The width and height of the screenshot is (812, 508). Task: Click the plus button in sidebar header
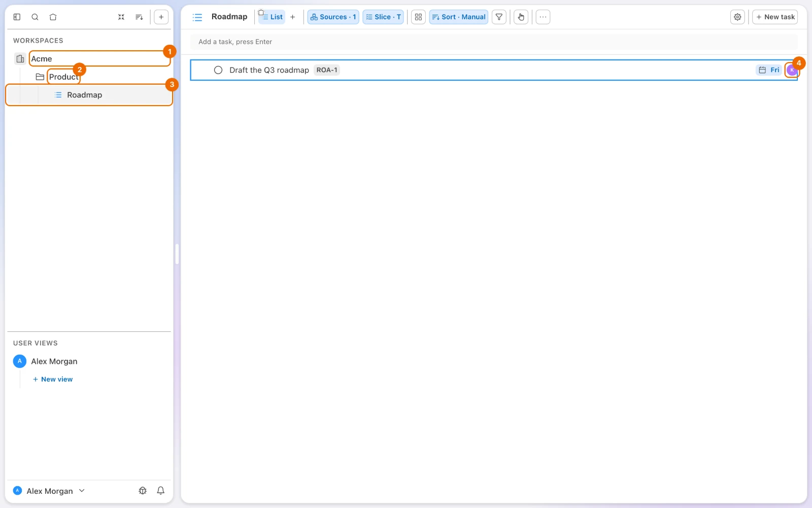click(161, 17)
